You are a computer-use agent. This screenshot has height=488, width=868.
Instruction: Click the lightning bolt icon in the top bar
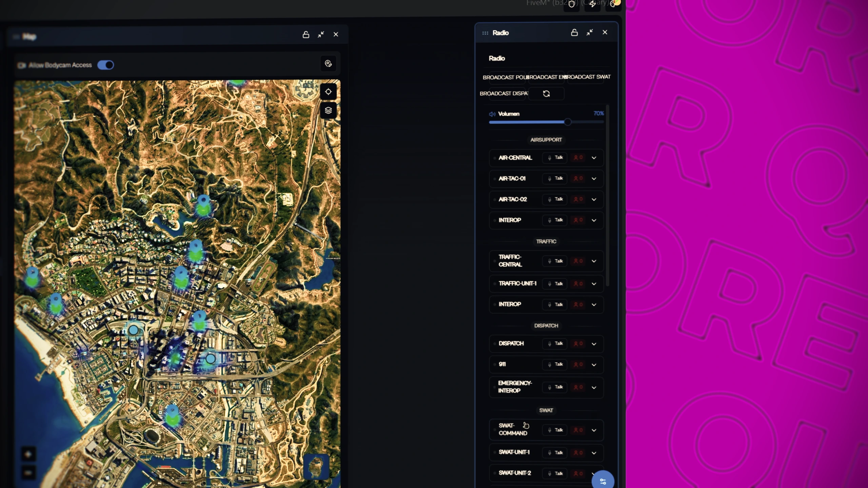click(592, 4)
